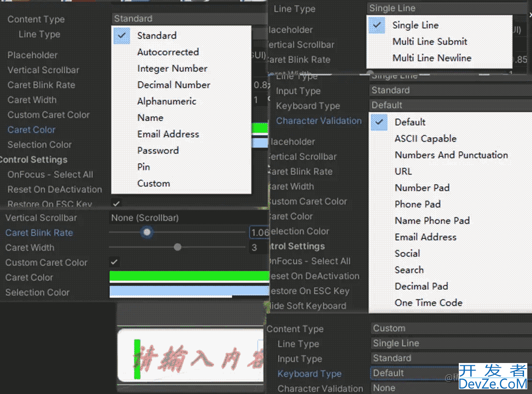Select Social keyboard type

point(407,254)
